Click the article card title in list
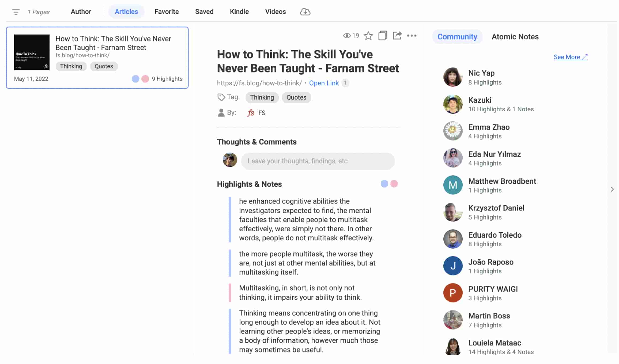This screenshot has width=619, height=364. [x=113, y=43]
